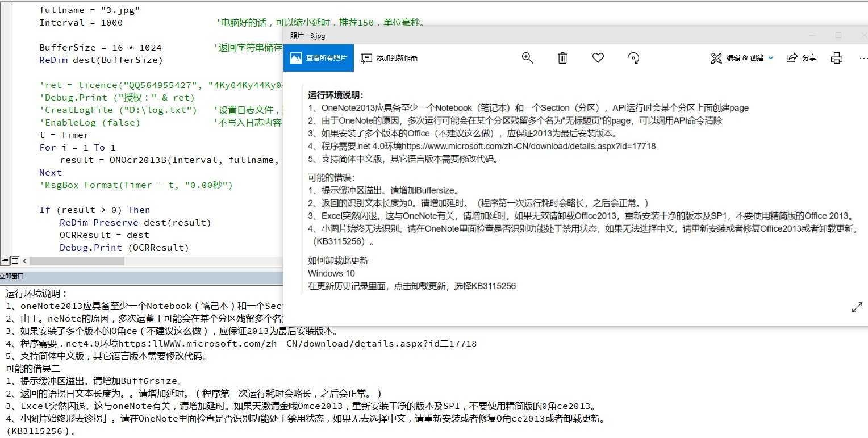Maximize the Photos window

838,35
